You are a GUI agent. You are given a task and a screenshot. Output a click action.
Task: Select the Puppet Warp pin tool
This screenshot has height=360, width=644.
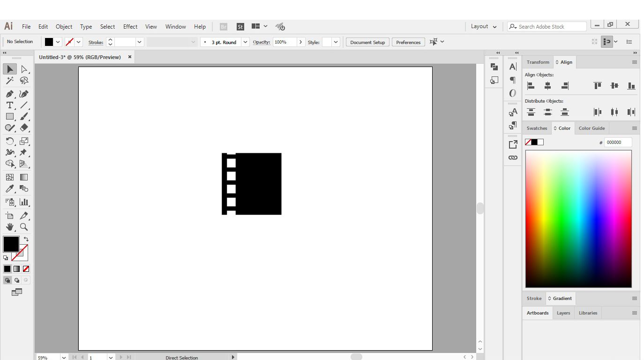pyautogui.click(x=24, y=152)
